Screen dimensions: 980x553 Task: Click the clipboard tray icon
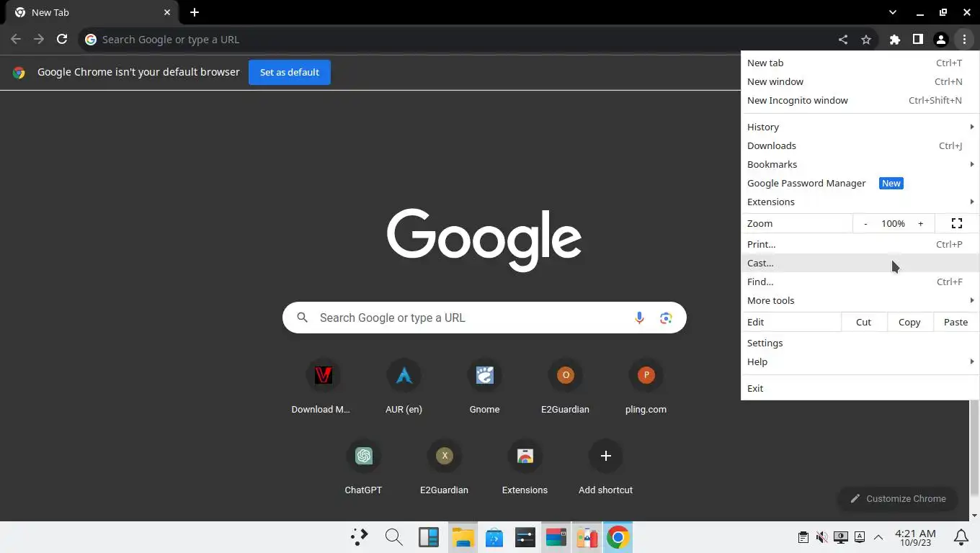coord(803,537)
